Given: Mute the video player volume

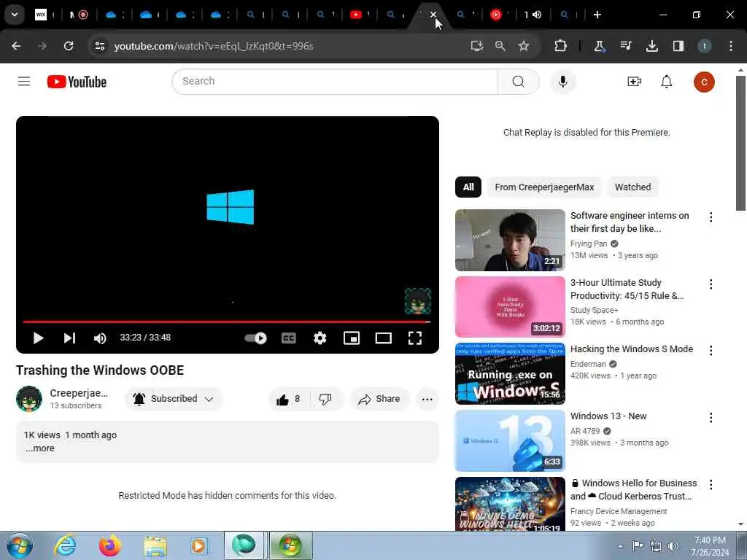Looking at the screenshot, I should click(x=100, y=338).
